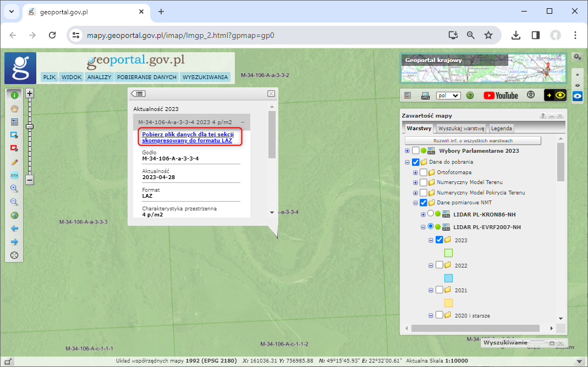The image size is (588, 367).
Task: Click the green help question mark icon
Action: [x=470, y=96]
